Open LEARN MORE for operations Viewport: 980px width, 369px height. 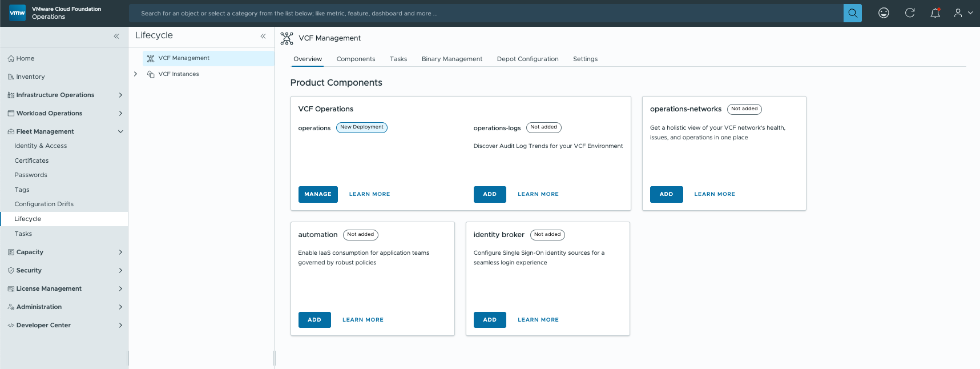tap(369, 194)
